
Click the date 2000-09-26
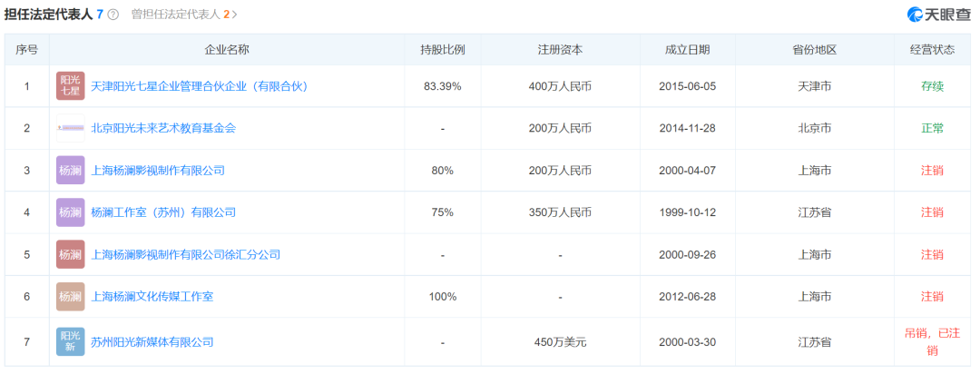(x=687, y=254)
